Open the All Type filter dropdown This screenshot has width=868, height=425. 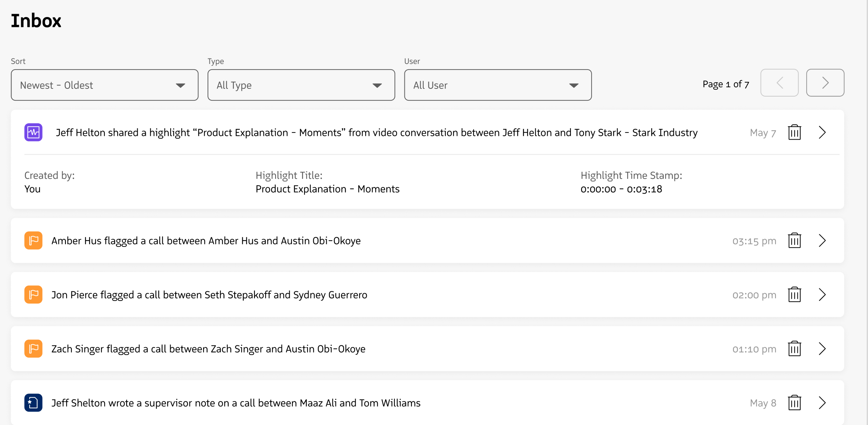tap(301, 85)
